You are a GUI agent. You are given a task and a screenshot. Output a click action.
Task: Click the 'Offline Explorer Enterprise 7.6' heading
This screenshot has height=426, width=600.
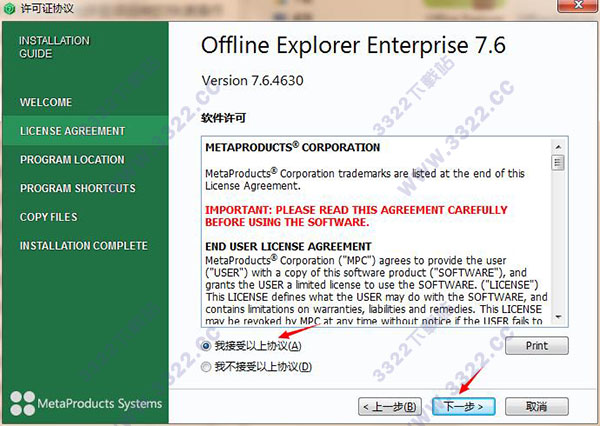[x=354, y=45]
